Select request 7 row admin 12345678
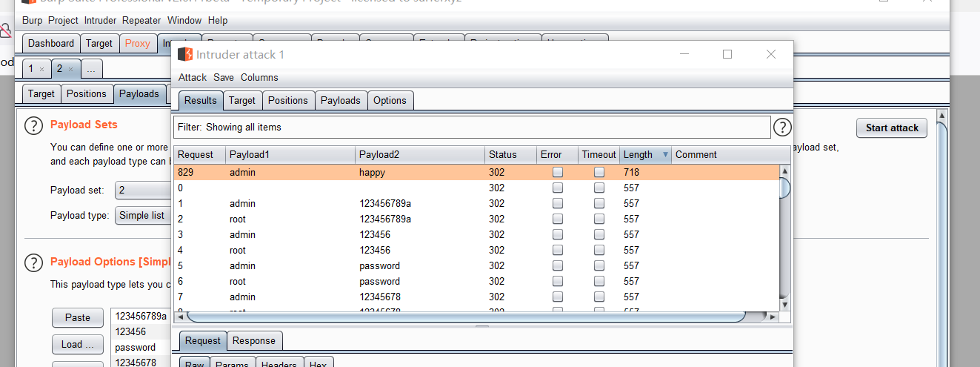Image resolution: width=980 pixels, height=367 pixels. (477, 297)
